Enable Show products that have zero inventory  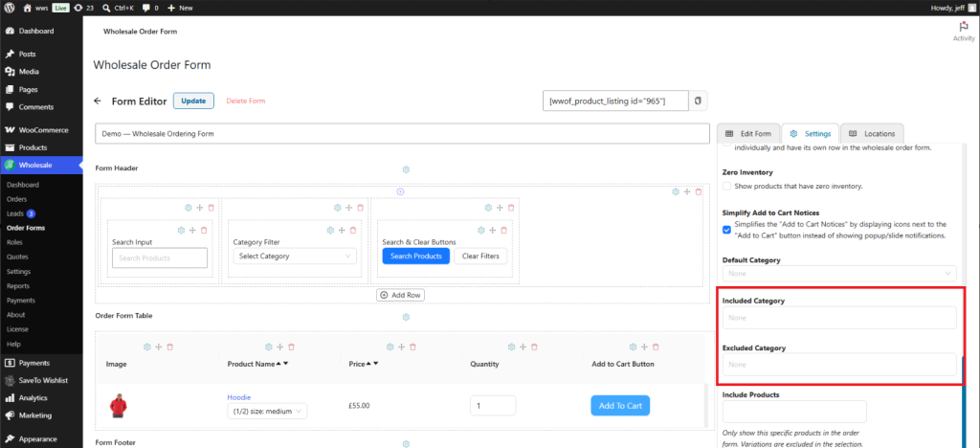[726, 187]
